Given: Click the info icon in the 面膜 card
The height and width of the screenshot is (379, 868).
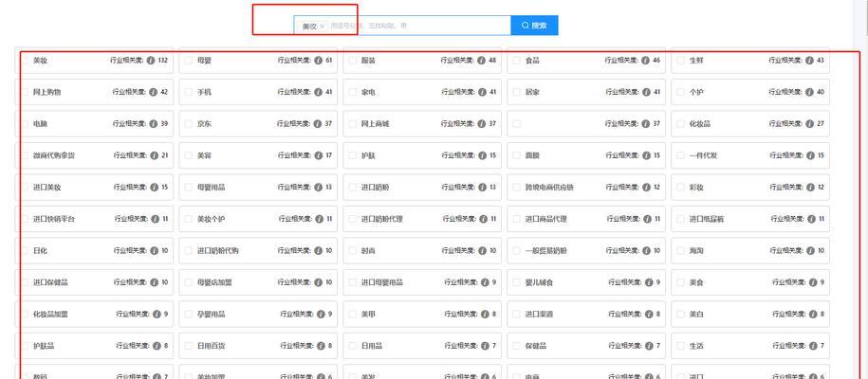Looking at the screenshot, I should coord(646,155).
